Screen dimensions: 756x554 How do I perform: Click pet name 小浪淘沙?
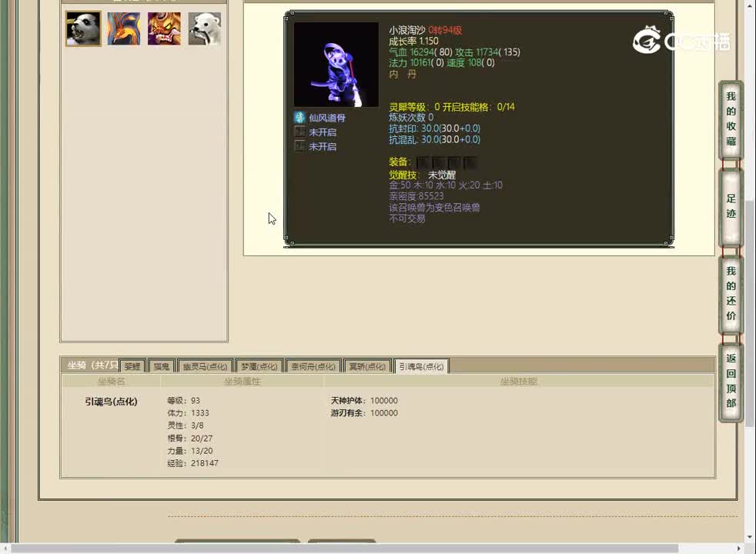[x=407, y=30]
